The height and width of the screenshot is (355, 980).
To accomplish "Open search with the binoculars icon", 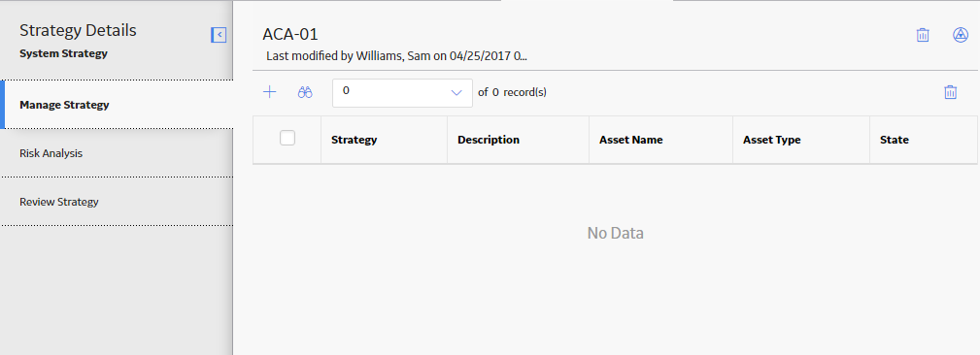I will coord(305,92).
